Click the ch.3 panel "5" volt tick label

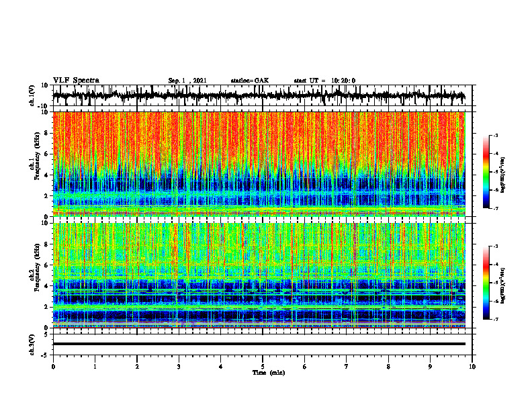point(46,334)
